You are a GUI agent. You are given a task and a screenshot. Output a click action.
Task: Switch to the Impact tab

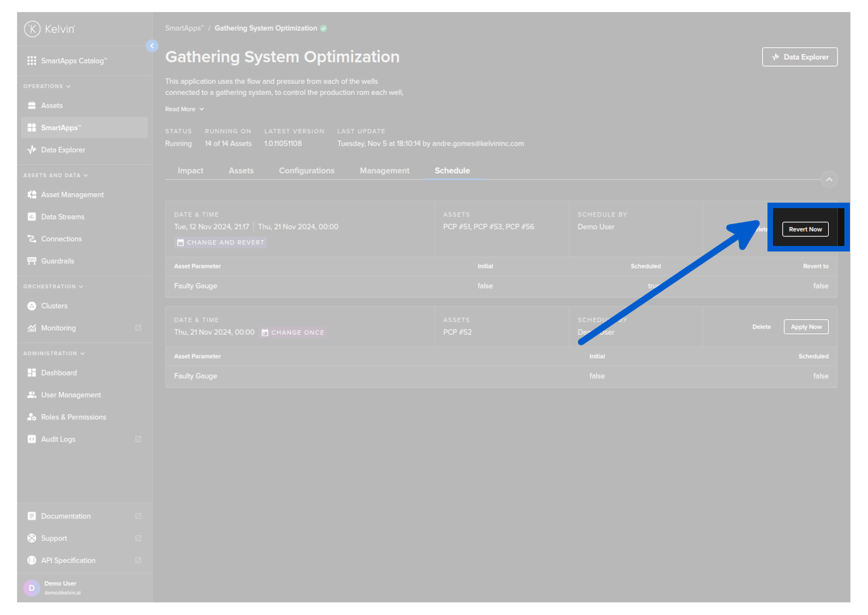(x=190, y=171)
